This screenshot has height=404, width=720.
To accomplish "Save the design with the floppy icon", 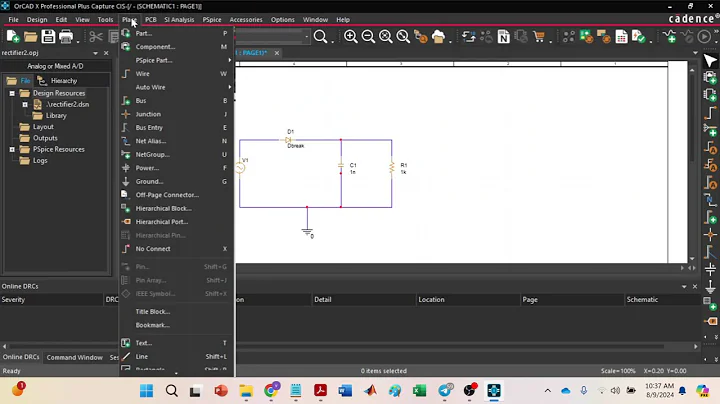I will point(48,37).
